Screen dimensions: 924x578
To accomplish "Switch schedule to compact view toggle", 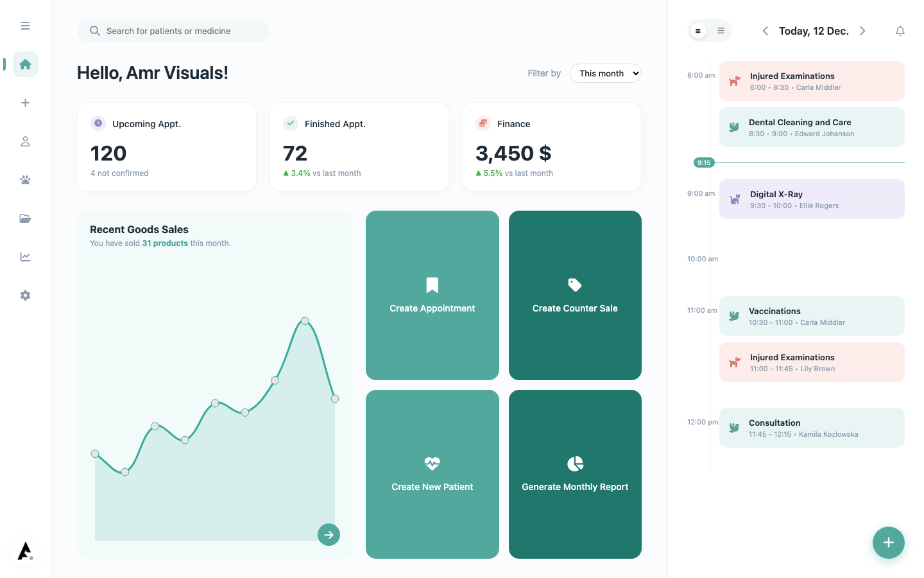I will coord(698,31).
